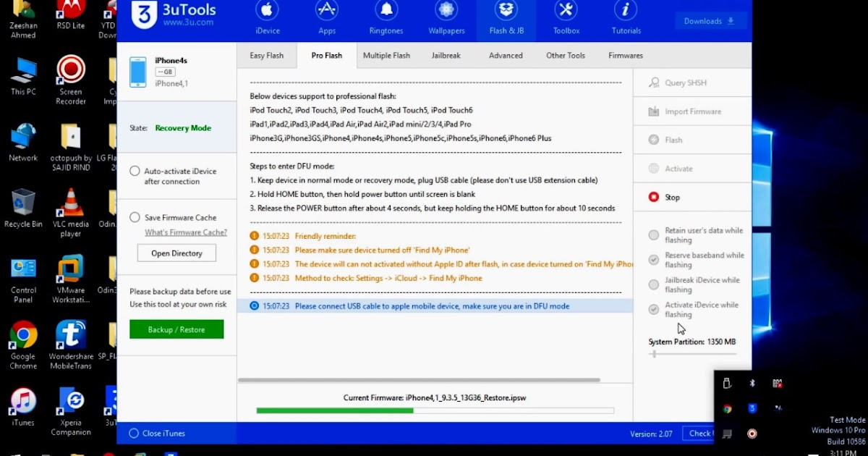Viewport: 868px width, 456px height.
Task: Click Chrome icon in tray overflow
Action: click(728, 408)
